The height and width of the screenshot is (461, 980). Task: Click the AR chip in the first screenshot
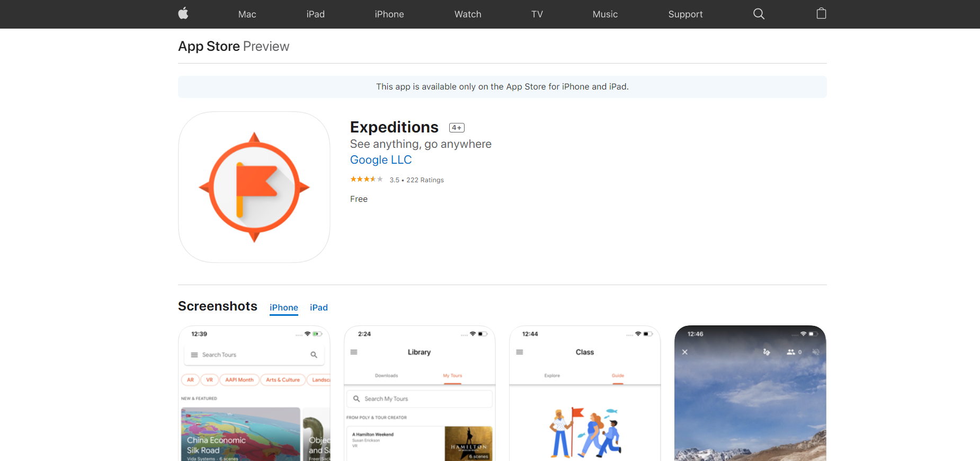pyautogui.click(x=190, y=380)
